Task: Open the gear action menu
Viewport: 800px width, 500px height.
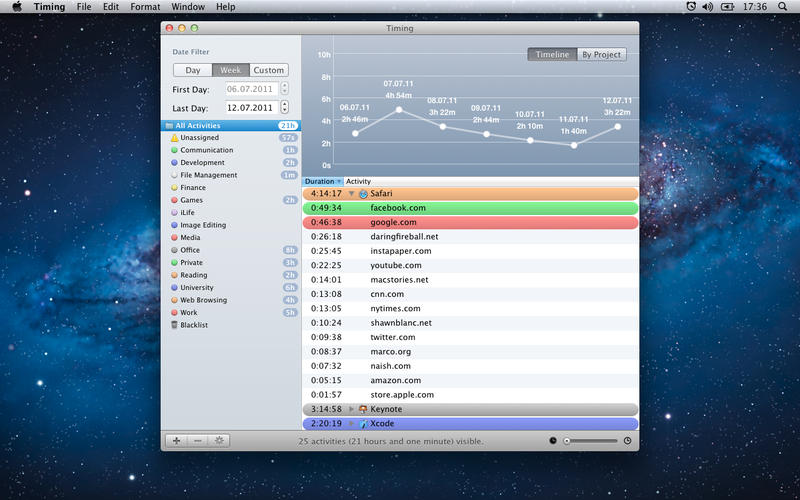Action: pos(218,440)
